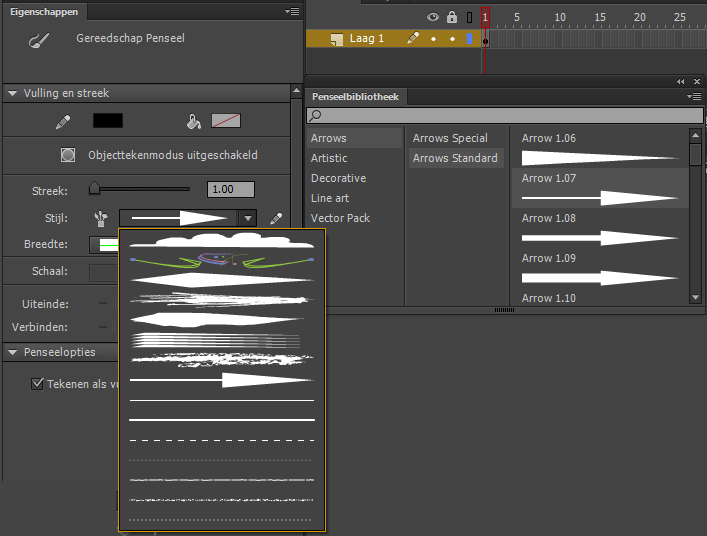Click the Penseelbibliotheek search field
The height and width of the screenshot is (536, 707).
coord(505,115)
